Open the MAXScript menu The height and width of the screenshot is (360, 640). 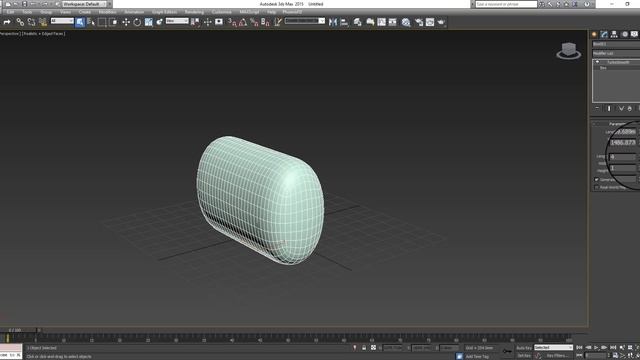pyautogui.click(x=249, y=12)
